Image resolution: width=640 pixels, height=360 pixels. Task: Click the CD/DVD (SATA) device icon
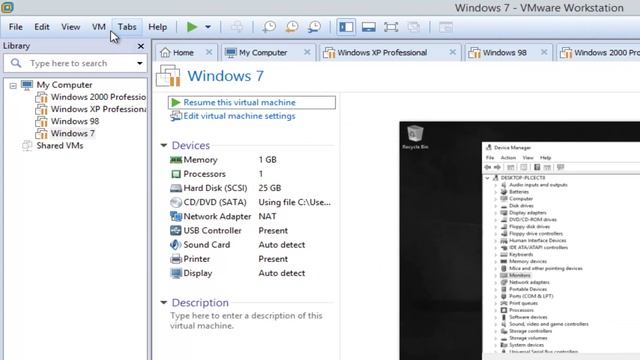point(176,202)
